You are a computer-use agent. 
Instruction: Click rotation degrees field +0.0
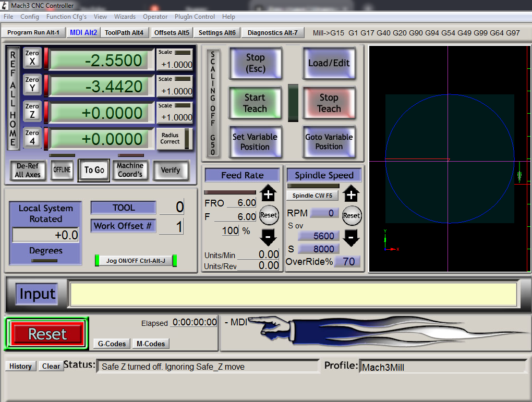coord(45,235)
